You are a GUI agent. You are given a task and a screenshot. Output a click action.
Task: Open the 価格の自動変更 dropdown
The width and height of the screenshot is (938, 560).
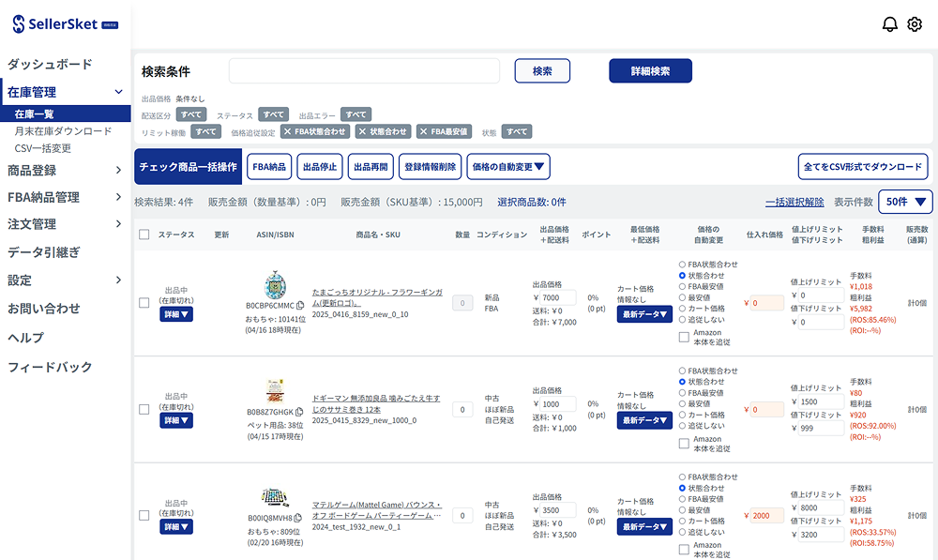tap(508, 167)
